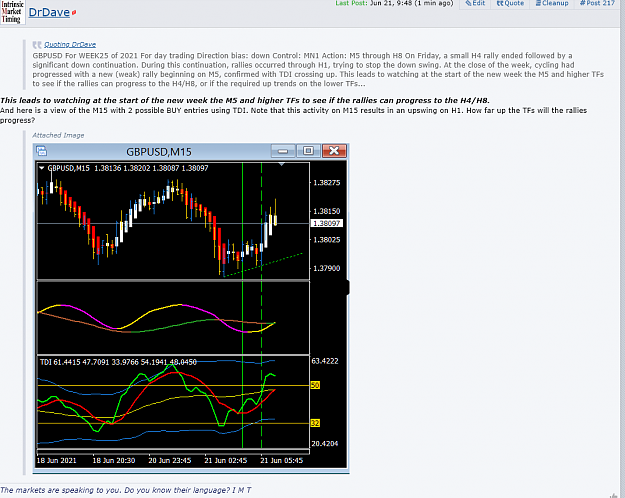Maximize the GBPUSD,M15 chart window

[x=308, y=151]
